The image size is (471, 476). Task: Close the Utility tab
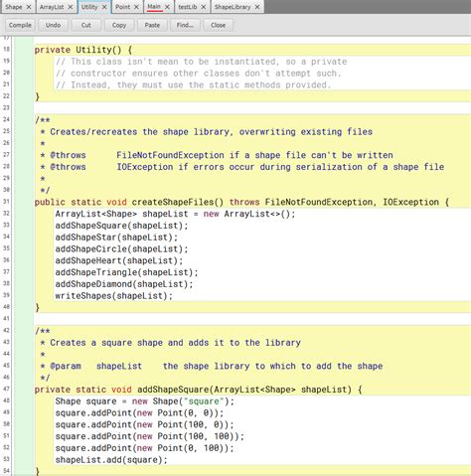[x=104, y=7]
